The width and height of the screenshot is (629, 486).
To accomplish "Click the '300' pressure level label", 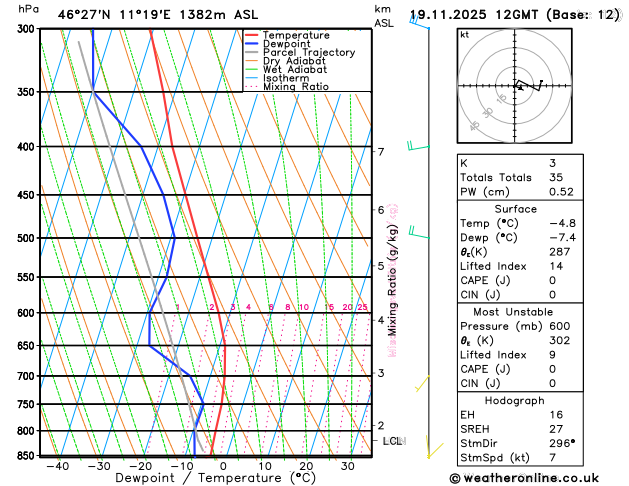I will [x=28, y=29].
